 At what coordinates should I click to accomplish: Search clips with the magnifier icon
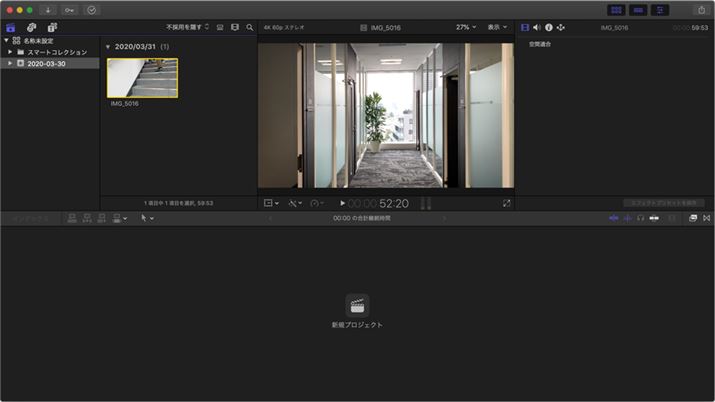click(x=249, y=27)
